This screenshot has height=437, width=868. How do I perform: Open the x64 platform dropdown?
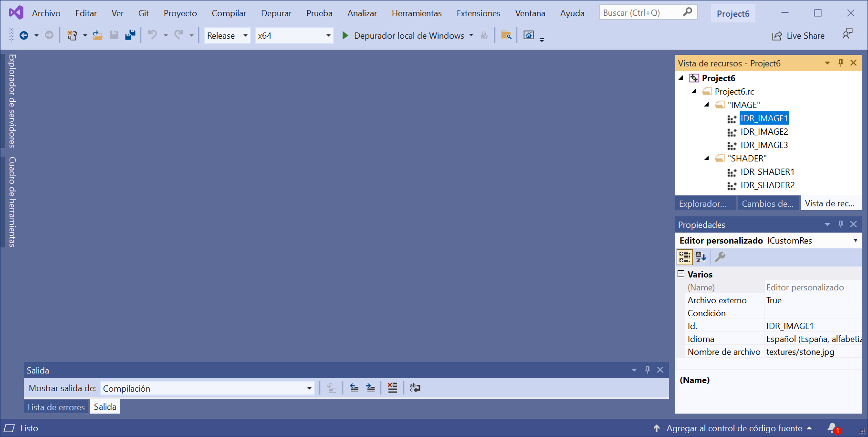click(x=294, y=36)
